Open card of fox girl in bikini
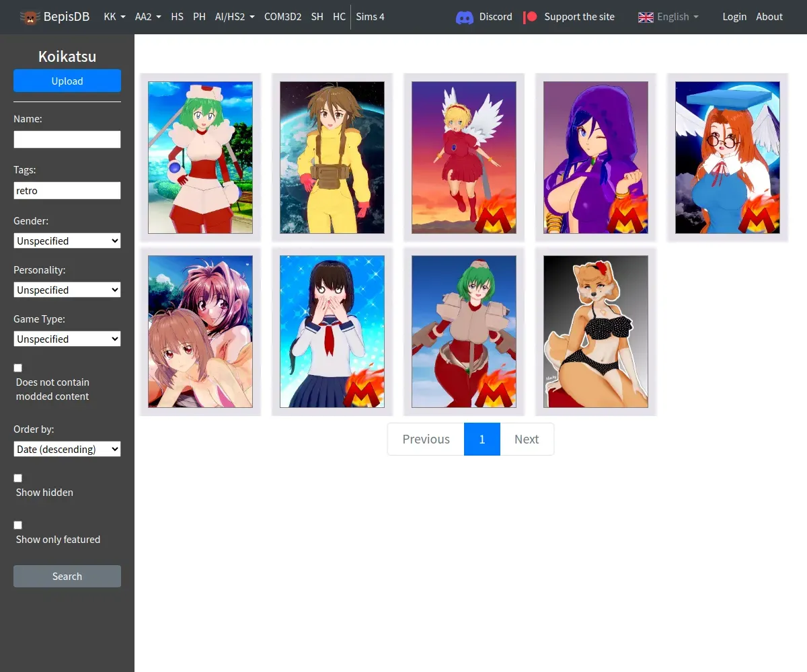 (596, 331)
